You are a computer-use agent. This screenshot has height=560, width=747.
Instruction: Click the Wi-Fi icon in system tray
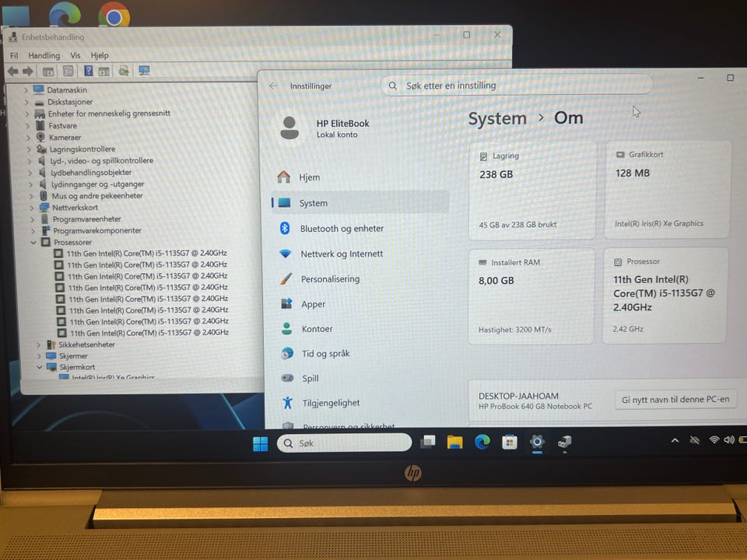click(x=714, y=440)
